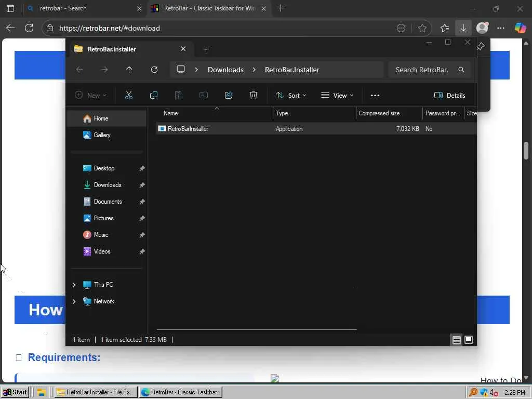Open the Sort dropdown
This screenshot has width=532, height=399.
pyautogui.click(x=291, y=96)
